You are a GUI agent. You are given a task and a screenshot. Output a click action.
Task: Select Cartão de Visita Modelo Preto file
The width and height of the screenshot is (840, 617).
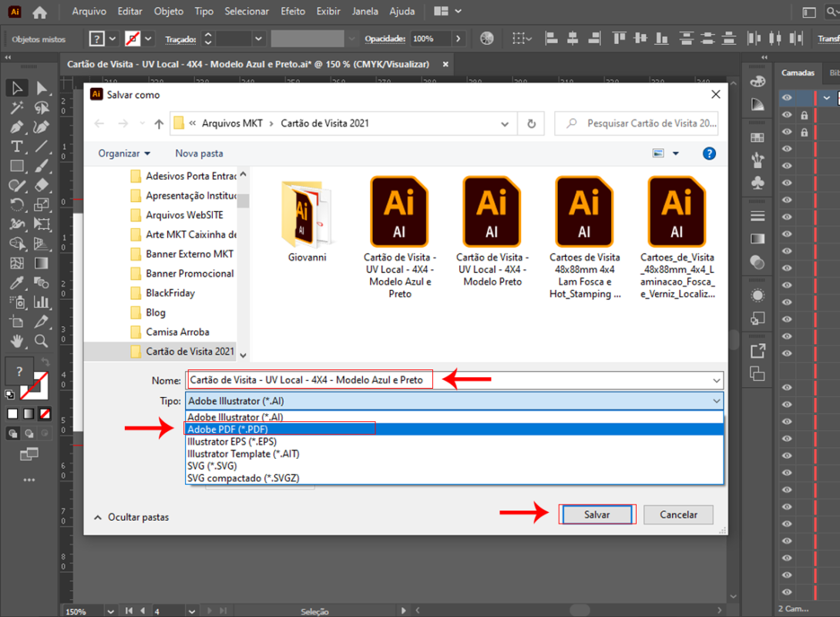[492, 231]
